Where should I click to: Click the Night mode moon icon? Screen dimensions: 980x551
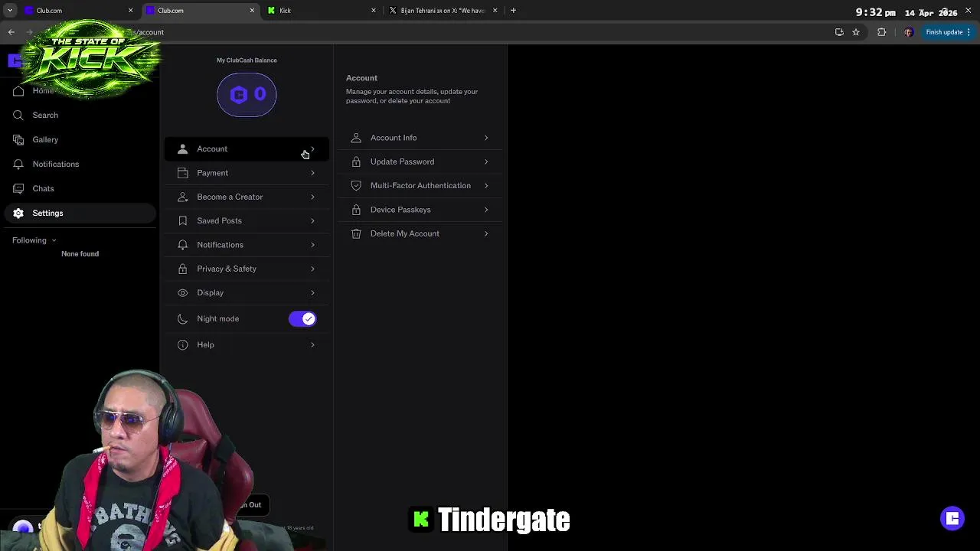[182, 318]
